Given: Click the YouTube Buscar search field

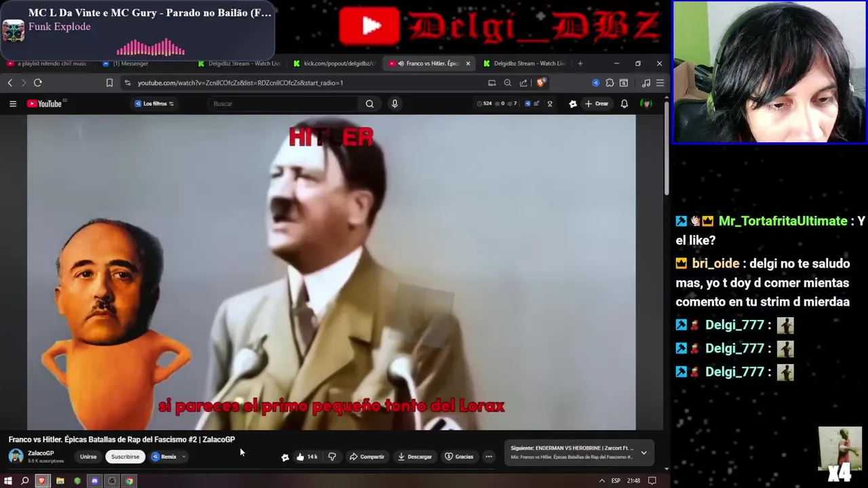Looking at the screenshot, I should tap(283, 104).
